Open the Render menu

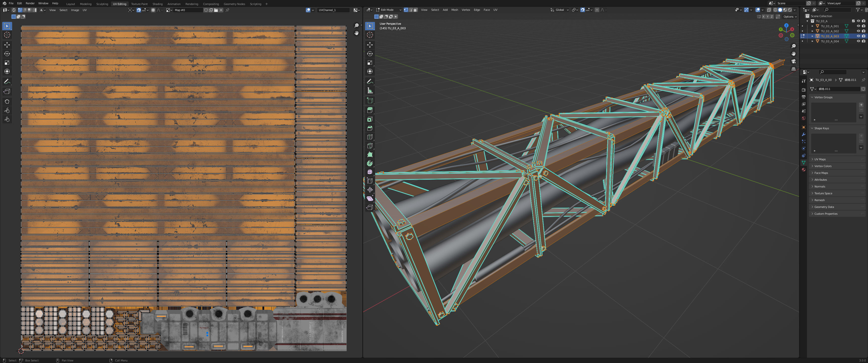(x=30, y=3)
